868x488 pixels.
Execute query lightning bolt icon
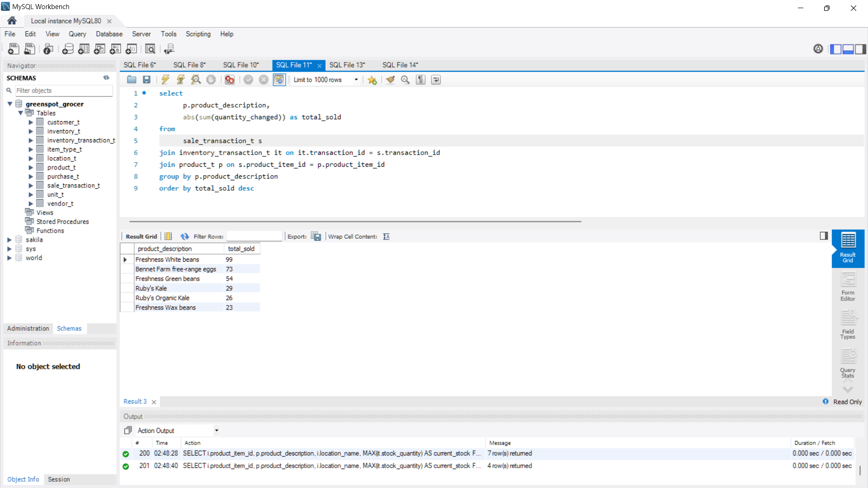coord(165,80)
